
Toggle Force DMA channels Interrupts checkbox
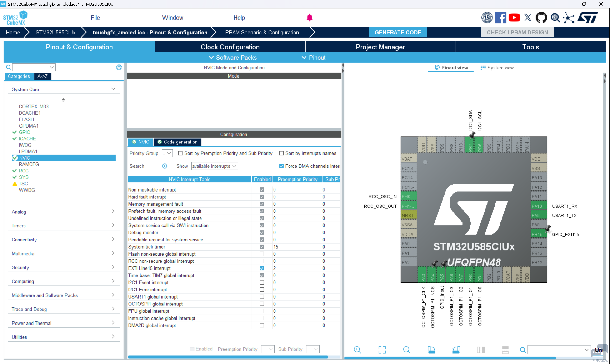281,166
